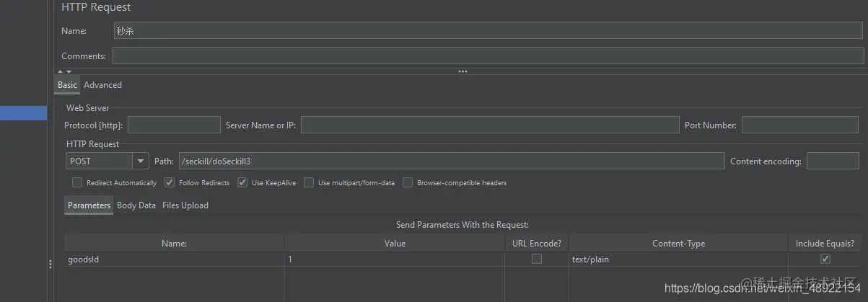Enable Use multipart/form-data checkbox
This screenshot has height=302, width=868.
309,183
